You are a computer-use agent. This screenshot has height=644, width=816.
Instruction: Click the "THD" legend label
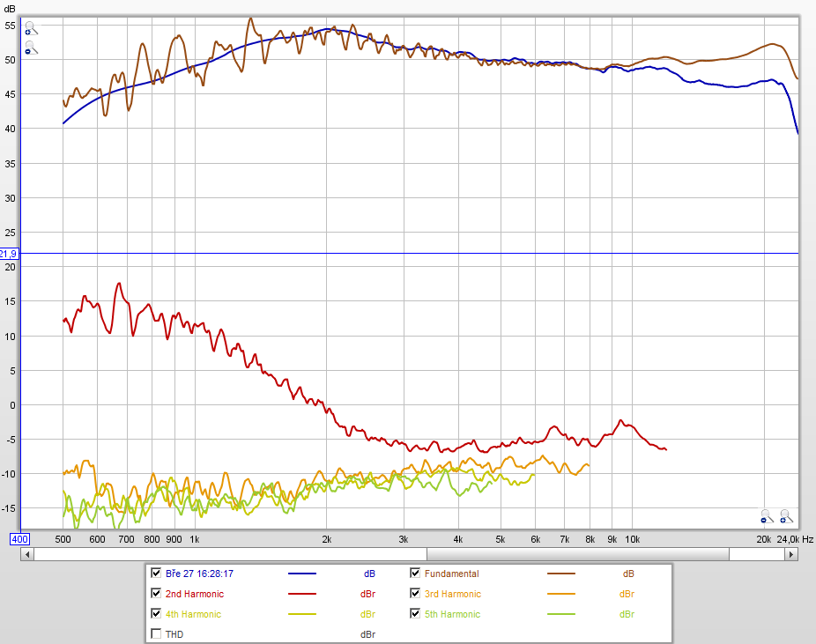pos(174,634)
